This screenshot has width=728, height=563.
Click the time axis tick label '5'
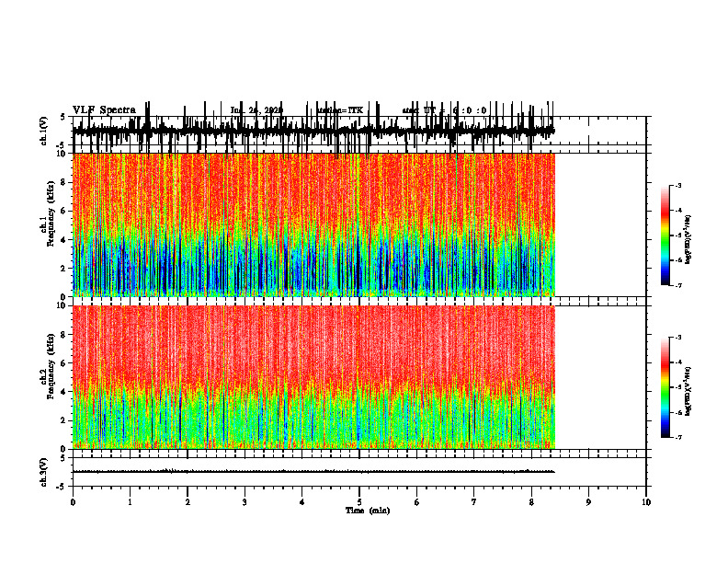pyautogui.click(x=359, y=502)
